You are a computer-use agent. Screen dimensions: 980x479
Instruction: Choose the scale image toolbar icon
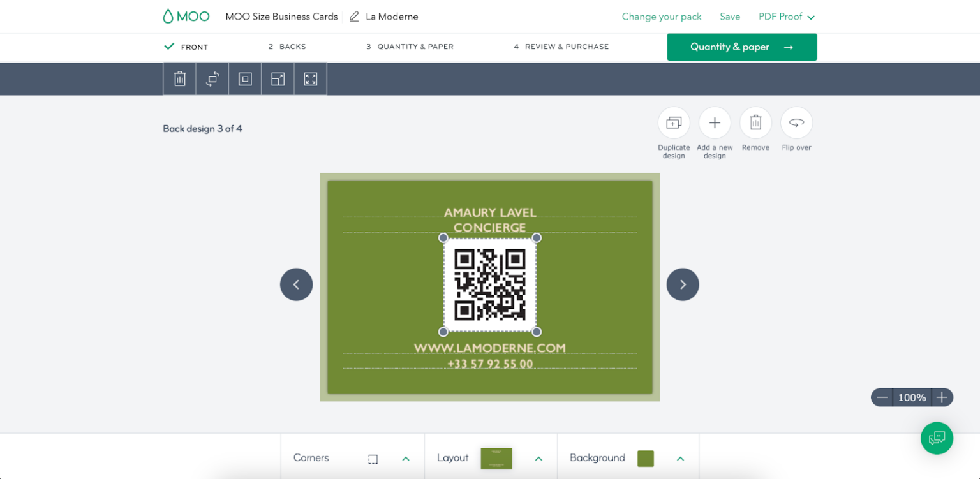[278, 79]
